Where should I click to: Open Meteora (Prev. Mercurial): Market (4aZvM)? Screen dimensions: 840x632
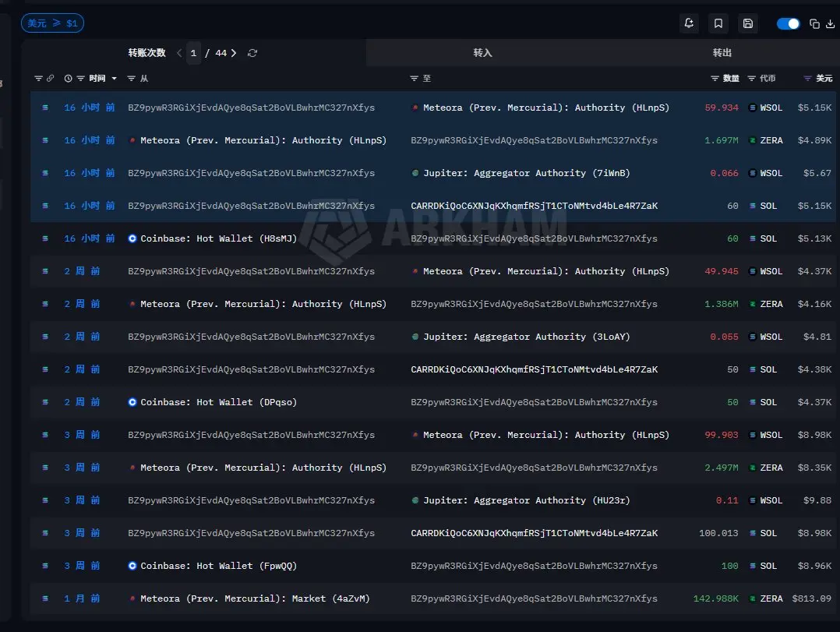255,598
